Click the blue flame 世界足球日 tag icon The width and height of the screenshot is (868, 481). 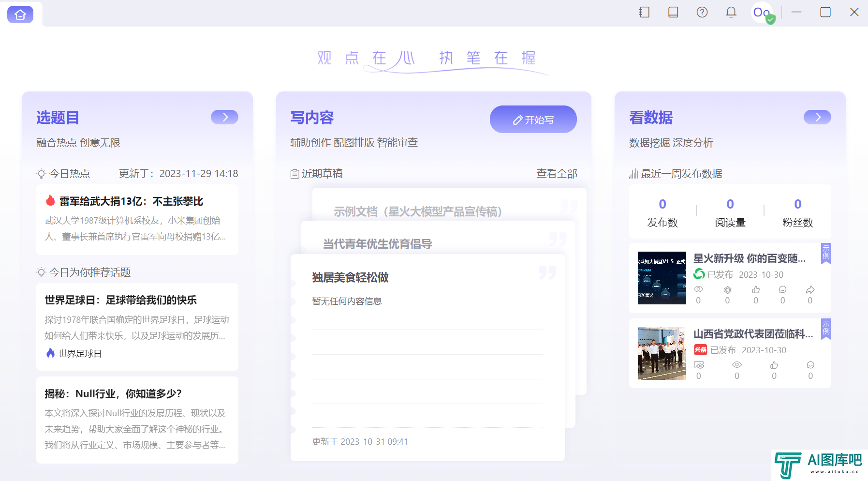click(x=50, y=353)
